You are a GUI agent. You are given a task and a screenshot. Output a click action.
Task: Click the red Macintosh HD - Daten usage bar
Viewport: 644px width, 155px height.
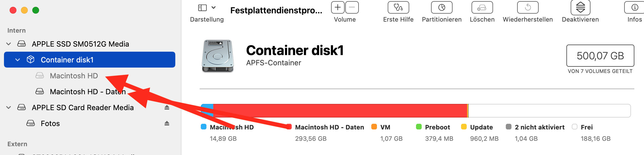(340, 111)
